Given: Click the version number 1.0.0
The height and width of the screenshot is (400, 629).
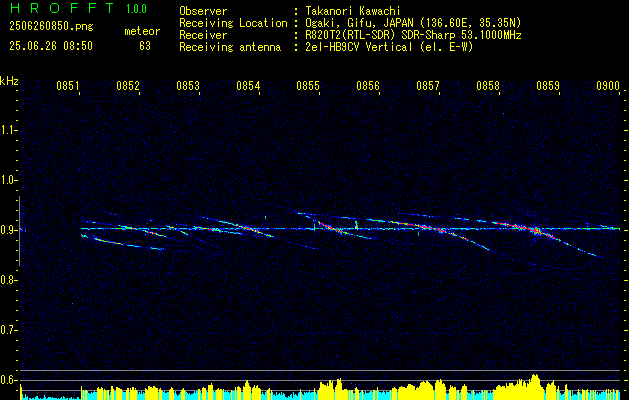Looking at the screenshot, I should click(x=136, y=9).
